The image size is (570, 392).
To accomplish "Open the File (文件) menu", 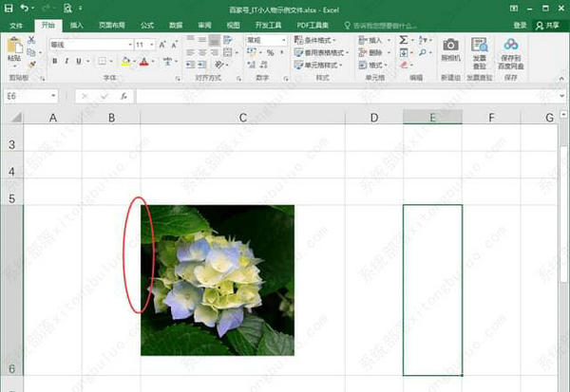I will (15, 26).
